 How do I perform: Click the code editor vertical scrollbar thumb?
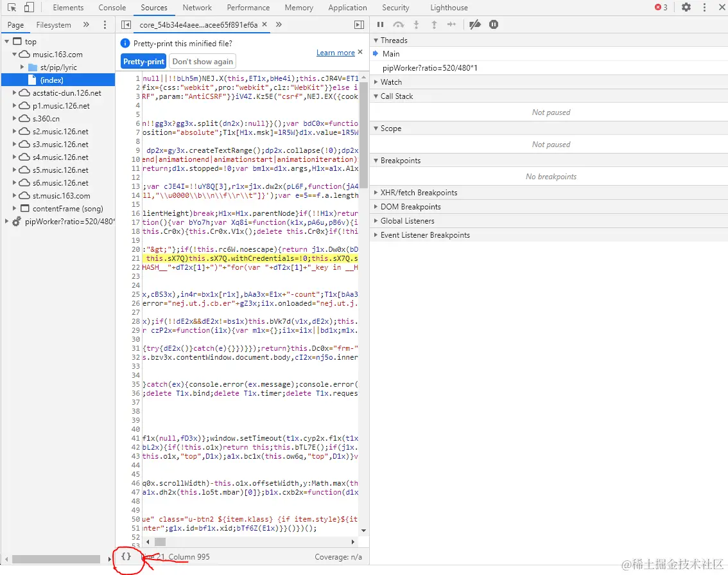click(363, 136)
